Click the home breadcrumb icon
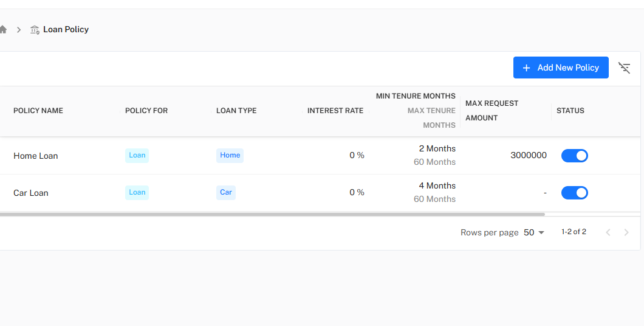644x326 pixels. click(3, 29)
